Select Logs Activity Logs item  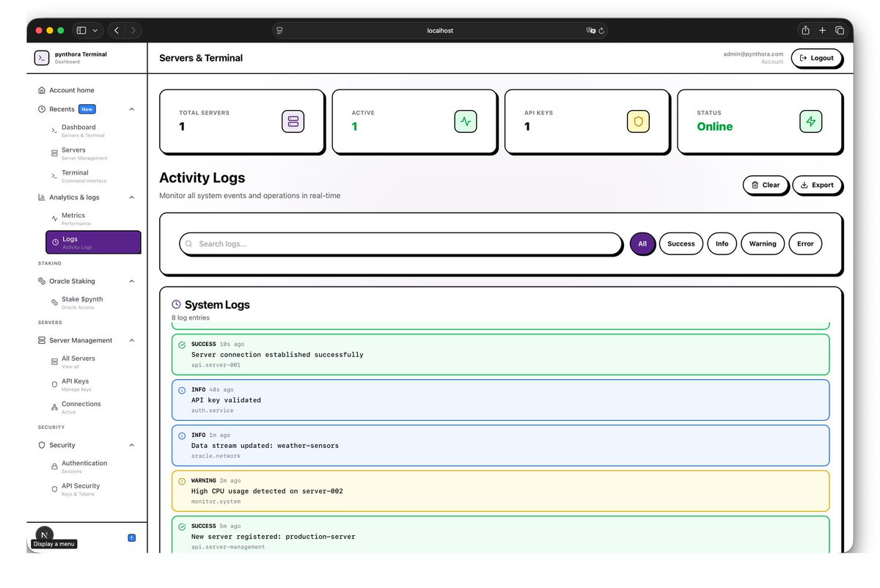tap(93, 243)
